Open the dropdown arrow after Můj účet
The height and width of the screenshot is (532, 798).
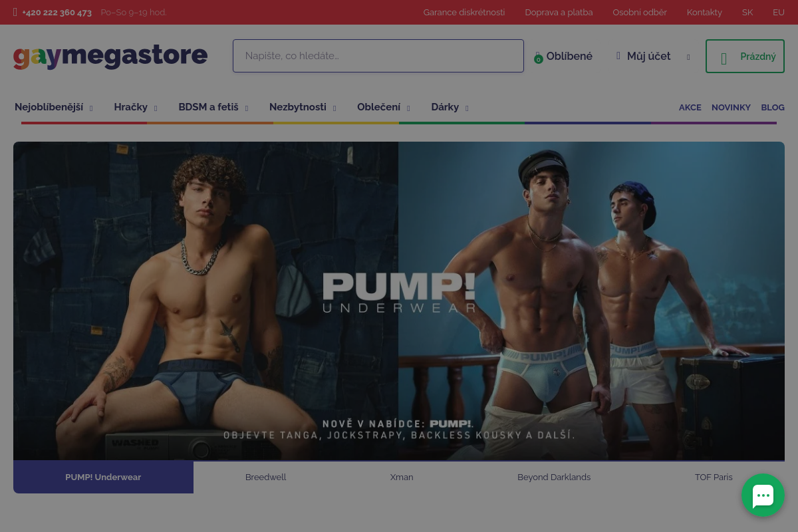[688, 57]
